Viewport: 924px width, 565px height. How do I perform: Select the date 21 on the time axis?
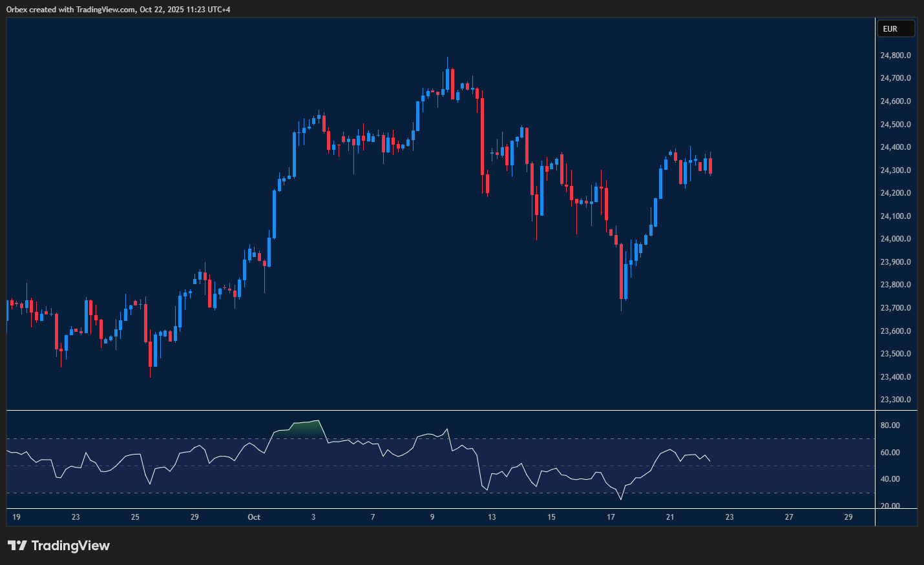pos(669,517)
